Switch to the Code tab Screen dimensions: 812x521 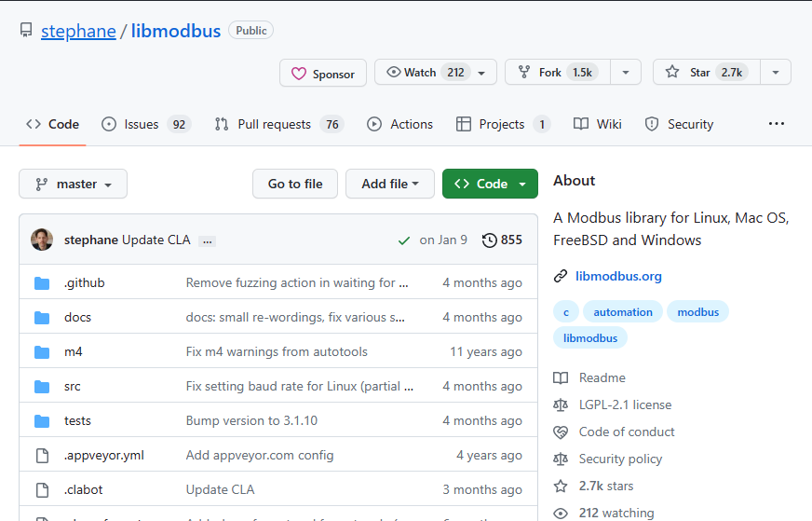click(52, 124)
